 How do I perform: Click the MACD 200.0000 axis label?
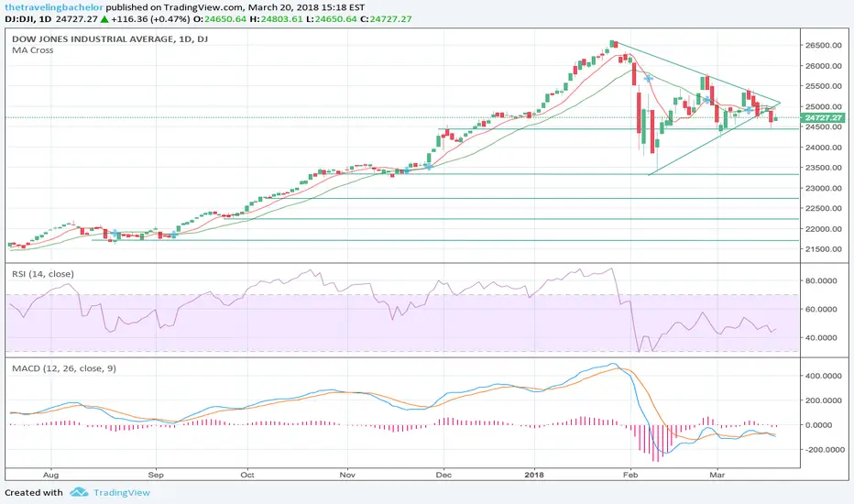pyautogui.click(x=824, y=400)
